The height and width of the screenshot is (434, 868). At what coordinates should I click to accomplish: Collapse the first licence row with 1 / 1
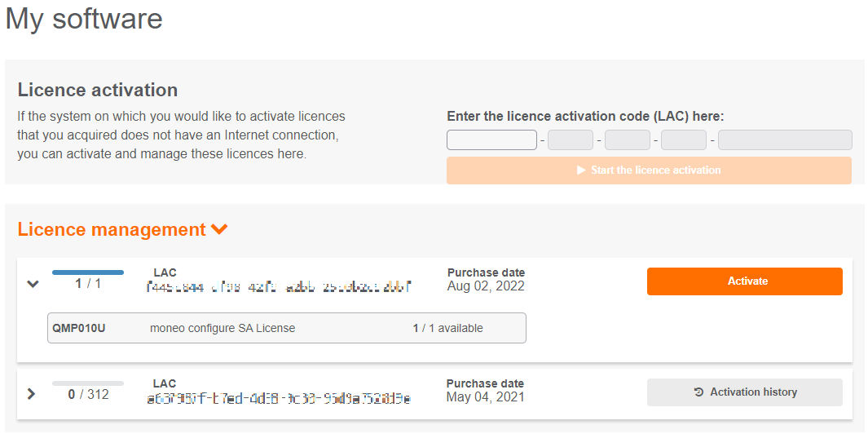pyautogui.click(x=33, y=284)
